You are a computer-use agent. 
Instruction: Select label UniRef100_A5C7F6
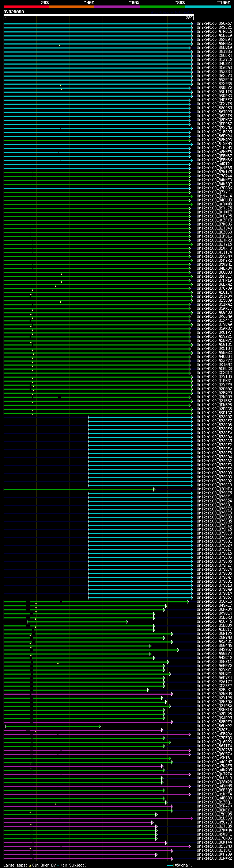(x=214, y=622)
